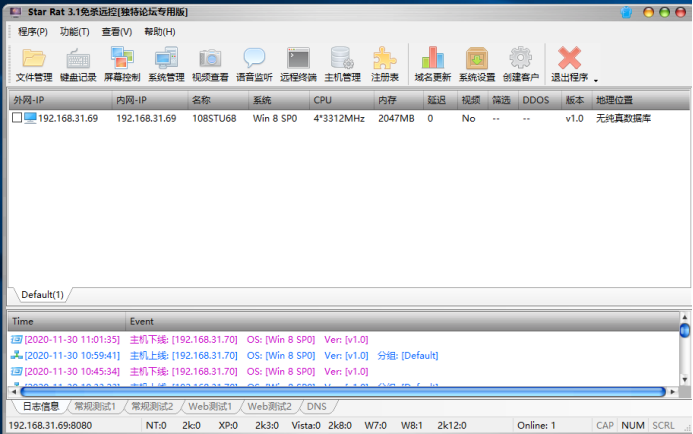Sort by the 系统 column header
693x434 pixels.
[x=278, y=100]
